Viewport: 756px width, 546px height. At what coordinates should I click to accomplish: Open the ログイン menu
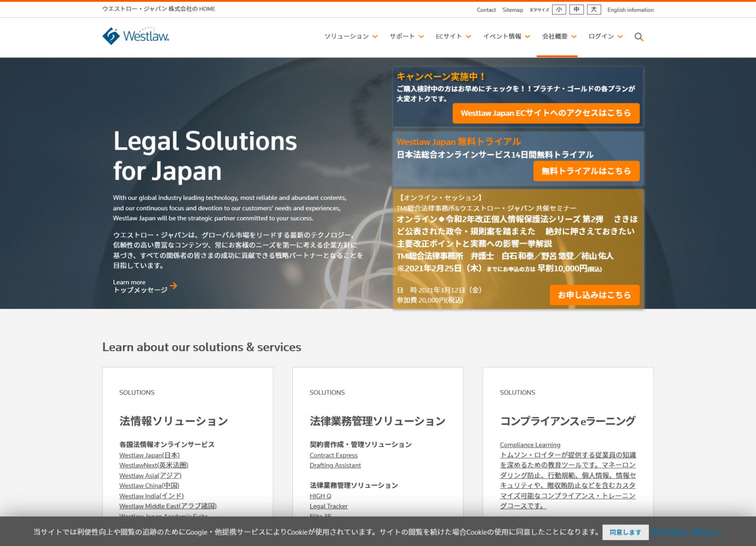[x=604, y=36]
